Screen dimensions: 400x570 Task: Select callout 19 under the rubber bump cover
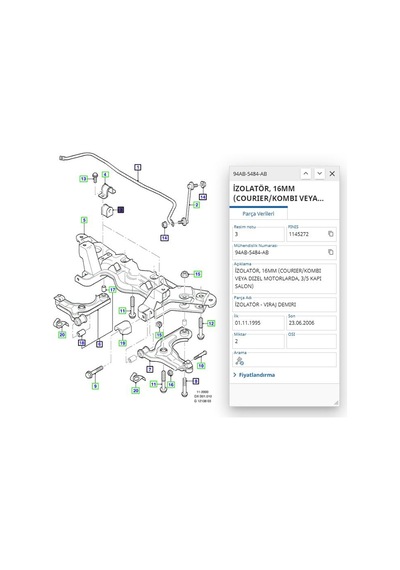pos(123,343)
